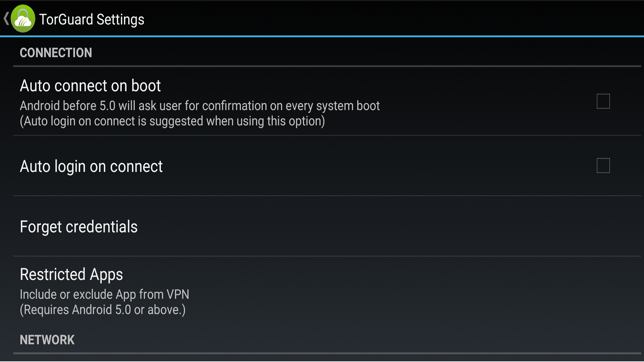Screen dimensions: 644x362
Task: Open the Restricted Apps setting
Action: [x=71, y=275]
